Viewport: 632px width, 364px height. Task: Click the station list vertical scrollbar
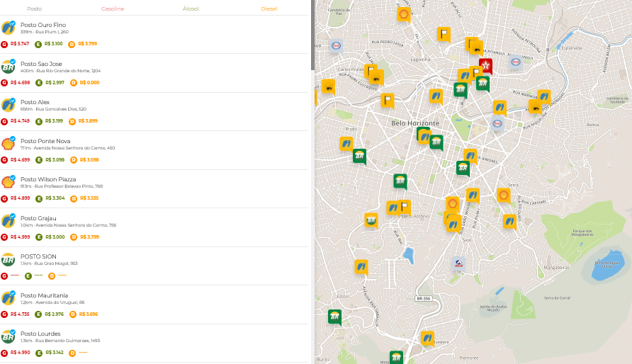click(x=312, y=35)
